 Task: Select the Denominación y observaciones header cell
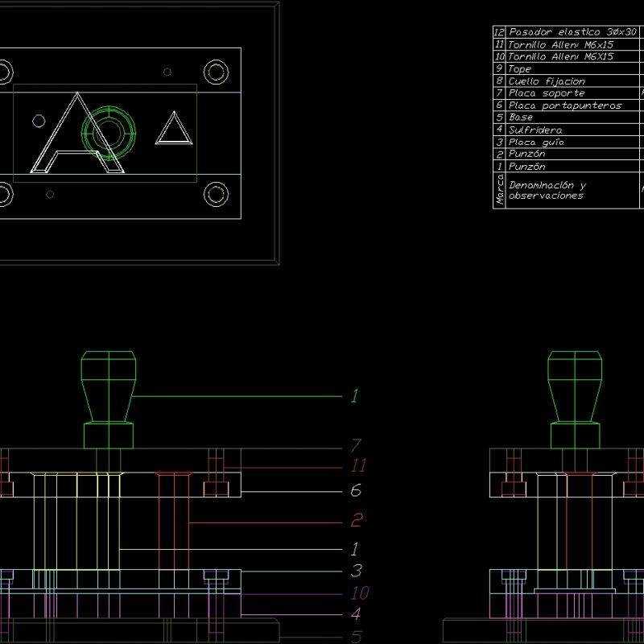547,191
